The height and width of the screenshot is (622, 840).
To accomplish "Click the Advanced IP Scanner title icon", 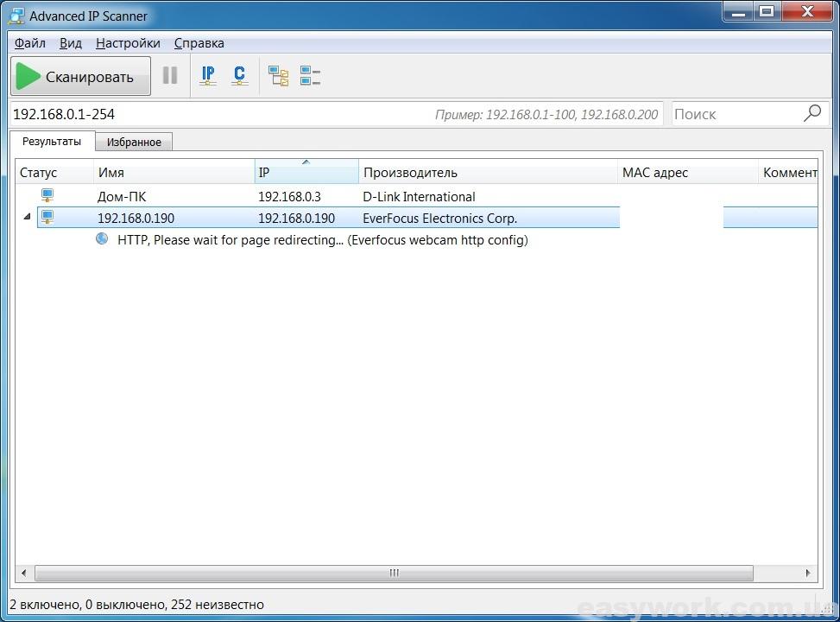I will [17, 16].
